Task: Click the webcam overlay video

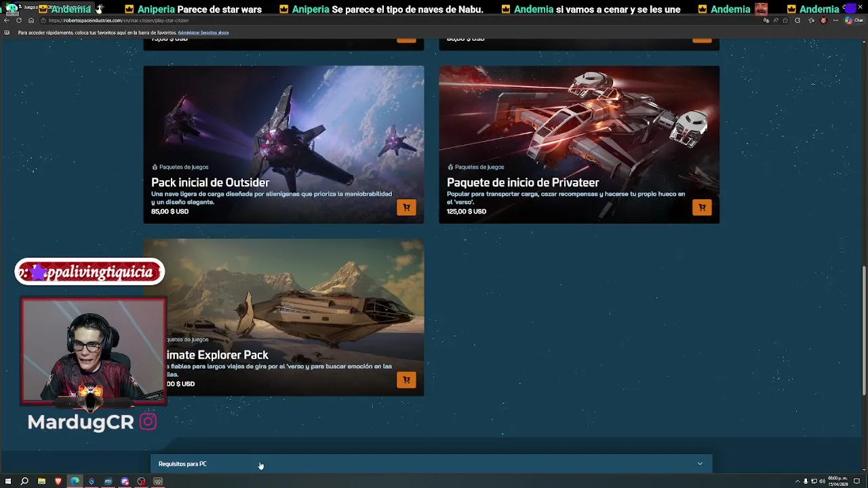Action: click(94, 351)
